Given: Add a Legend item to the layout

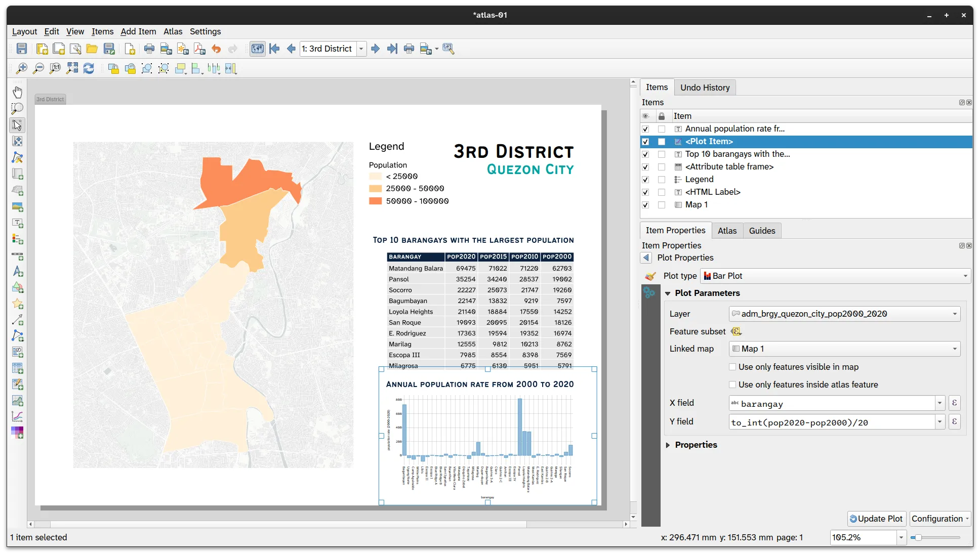Looking at the screenshot, I should point(18,239).
